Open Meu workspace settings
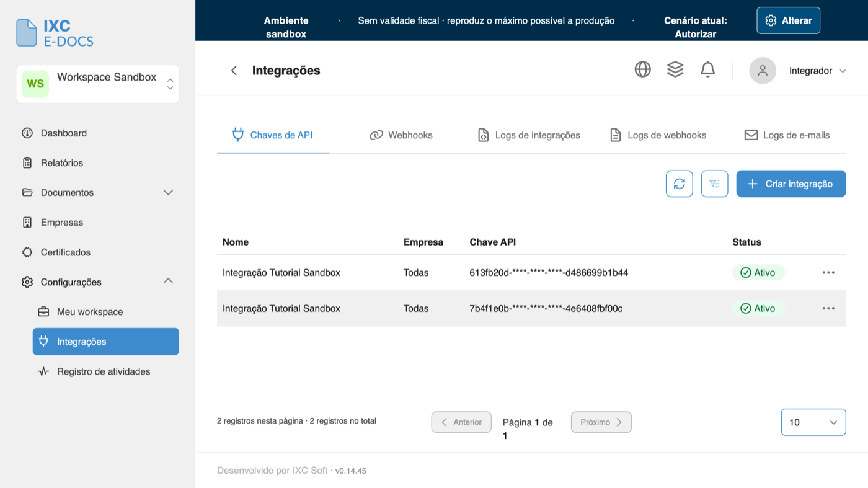 tap(105, 311)
